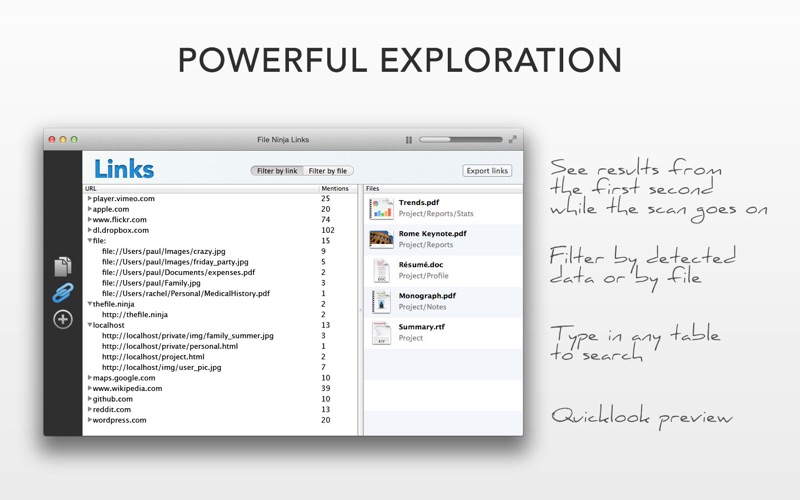Image resolution: width=800 pixels, height=500 pixels.
Task: Click the add plus sidebar icon
Action: (62, 319)
